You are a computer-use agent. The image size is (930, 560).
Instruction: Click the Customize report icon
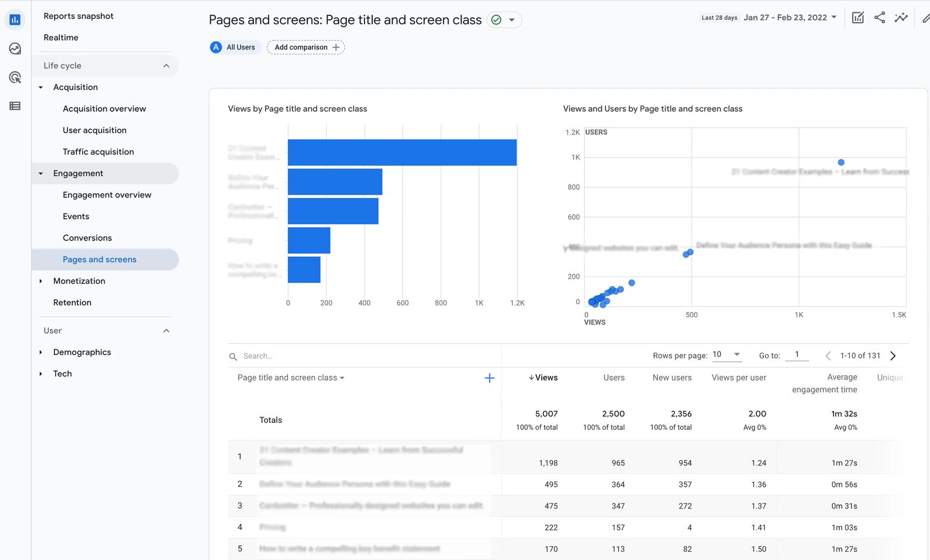tap(857, 17)
